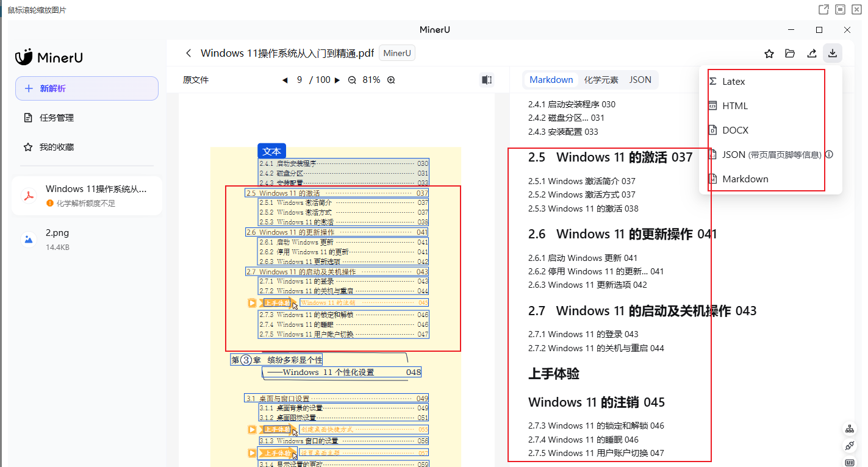Click the hierarchy tree floating icon
The height and width of the screenshot is (467, 868).
[850, 429]
